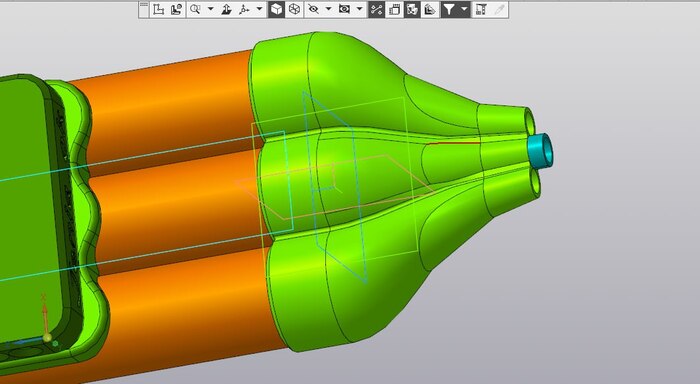Expand the view orientation dropdown arrow
The width and height of the screenshot is (700, 384).
pos(259,9)
